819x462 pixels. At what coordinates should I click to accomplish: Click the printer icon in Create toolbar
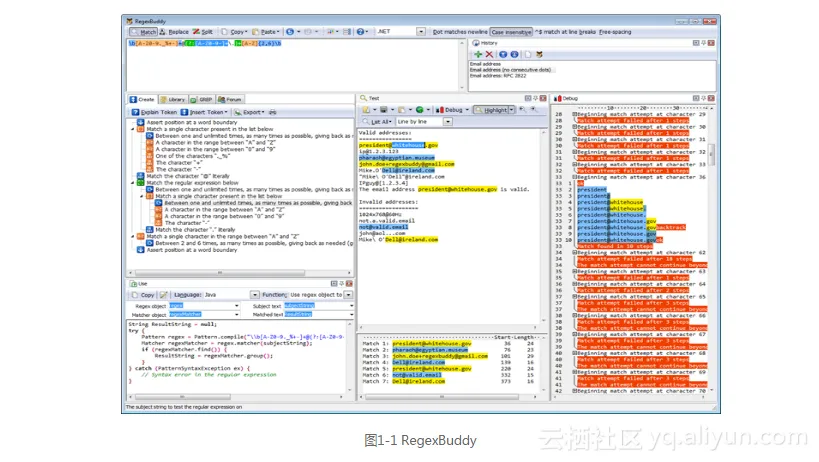click(x=273, y=112)
